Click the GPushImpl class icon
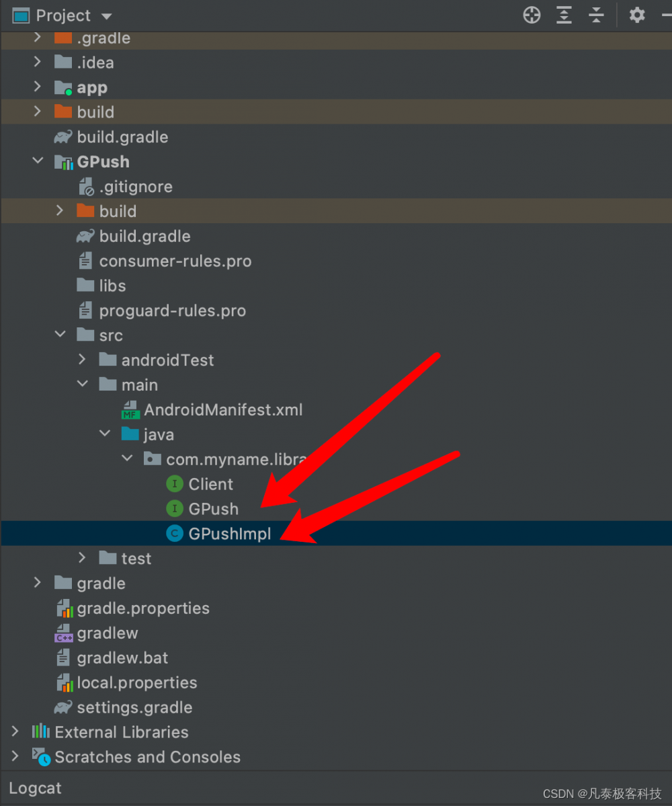This screenshot has width=672, height=806. pyautogui.click(x=175, y=534)
